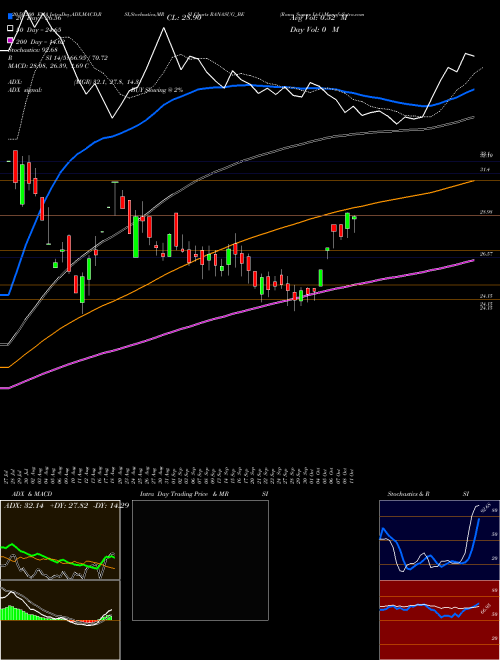Open the blue Stochastics chart panel
Viewport: 500px width, 660px height.
click(439, 540)
